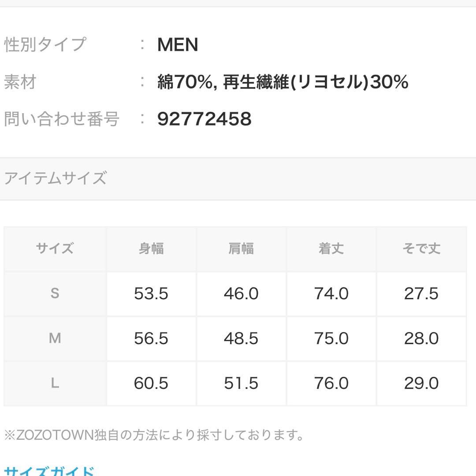Click the 27.5 そで丈 measurement for S
Viewport: 476px width, 476px height.
pyautogui.click(x=421, y=294)
